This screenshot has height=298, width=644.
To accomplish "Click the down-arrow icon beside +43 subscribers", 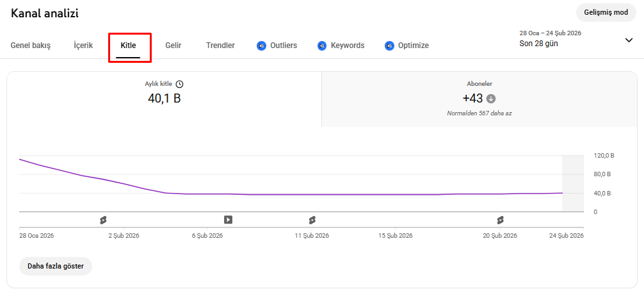I will coord(491,99).
